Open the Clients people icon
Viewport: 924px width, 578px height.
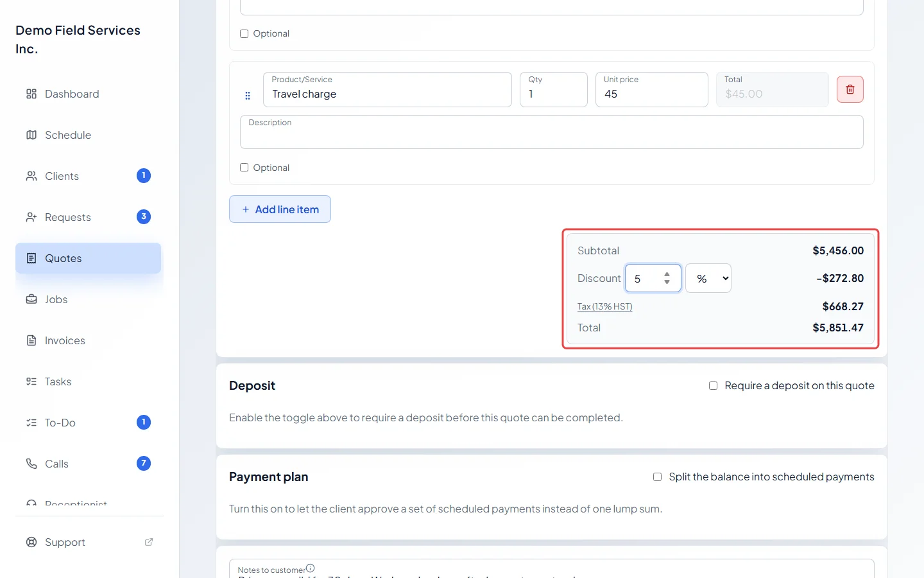(31, 176)
